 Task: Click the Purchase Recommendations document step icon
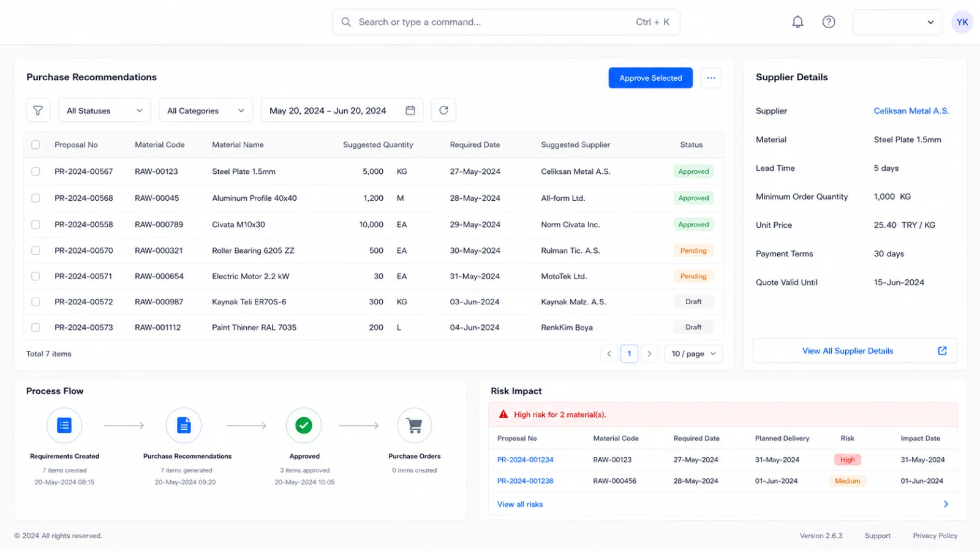[x=184, y=425]
